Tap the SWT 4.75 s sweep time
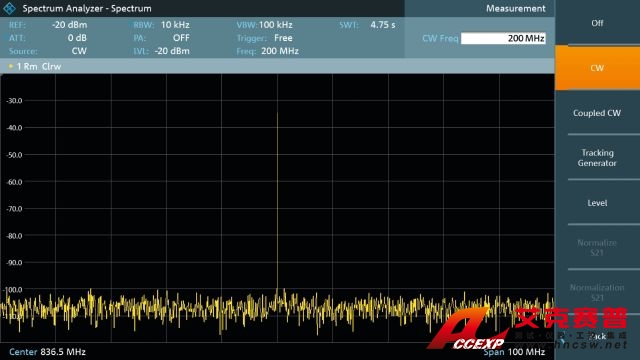640x360 pixels. click(x=367, y=24)
